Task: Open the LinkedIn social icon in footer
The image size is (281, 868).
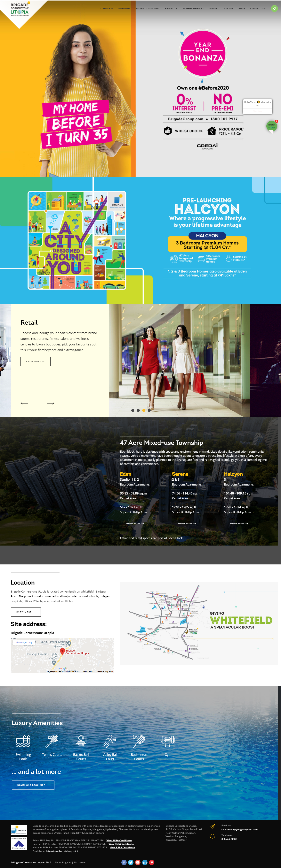Action: [x=145, y=862]
